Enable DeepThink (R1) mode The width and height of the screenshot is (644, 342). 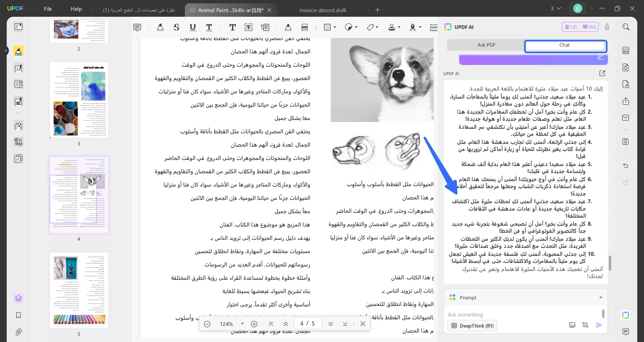coord(472,325)
